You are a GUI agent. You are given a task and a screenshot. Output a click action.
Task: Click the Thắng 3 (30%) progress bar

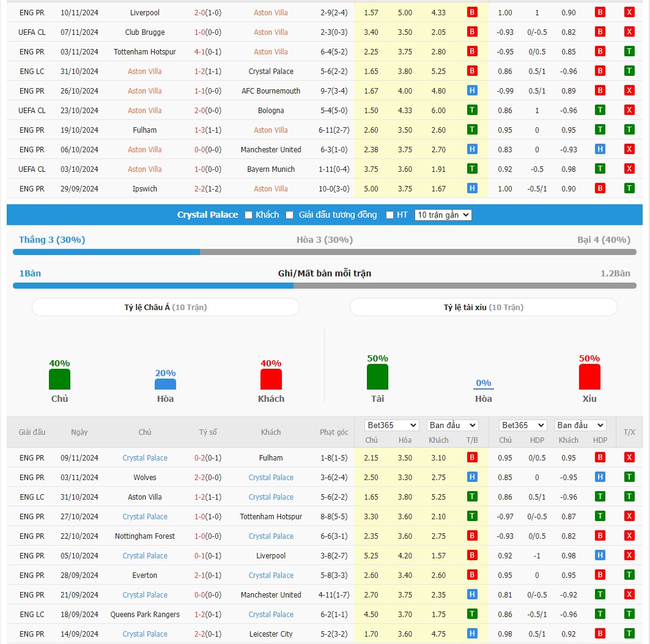click(325, 252)
